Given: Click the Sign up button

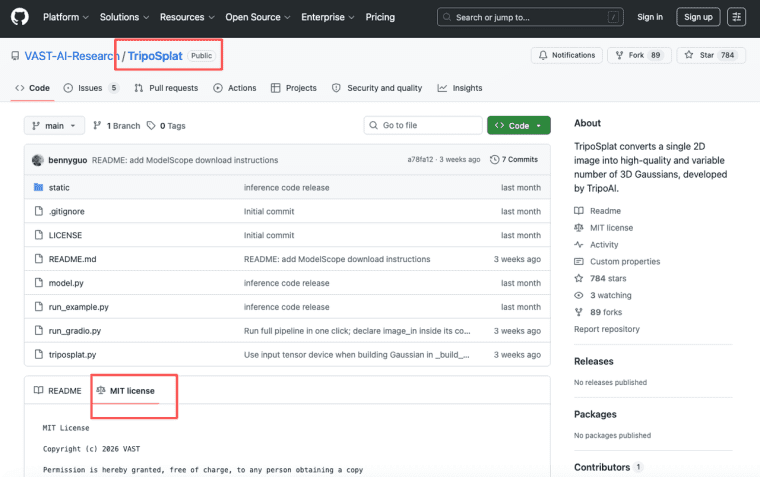Looking at the screenshot, I should click(x=698, y=17).
